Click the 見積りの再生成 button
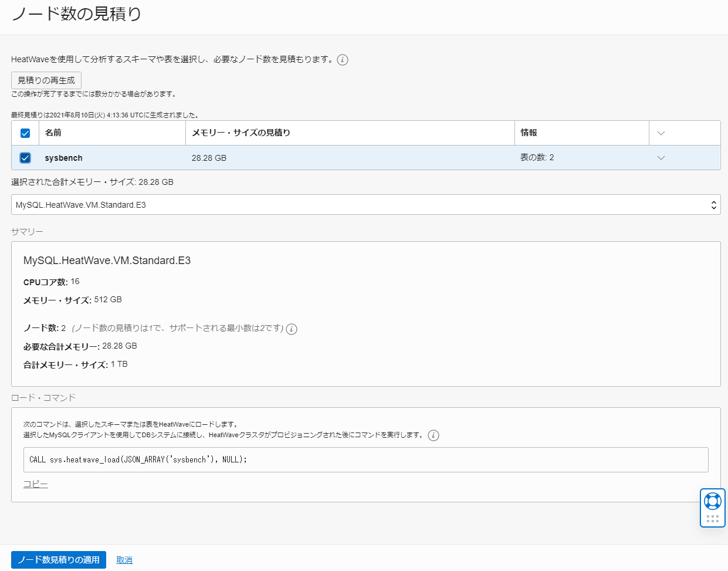 pyautogui.click(x=46, y=80)
